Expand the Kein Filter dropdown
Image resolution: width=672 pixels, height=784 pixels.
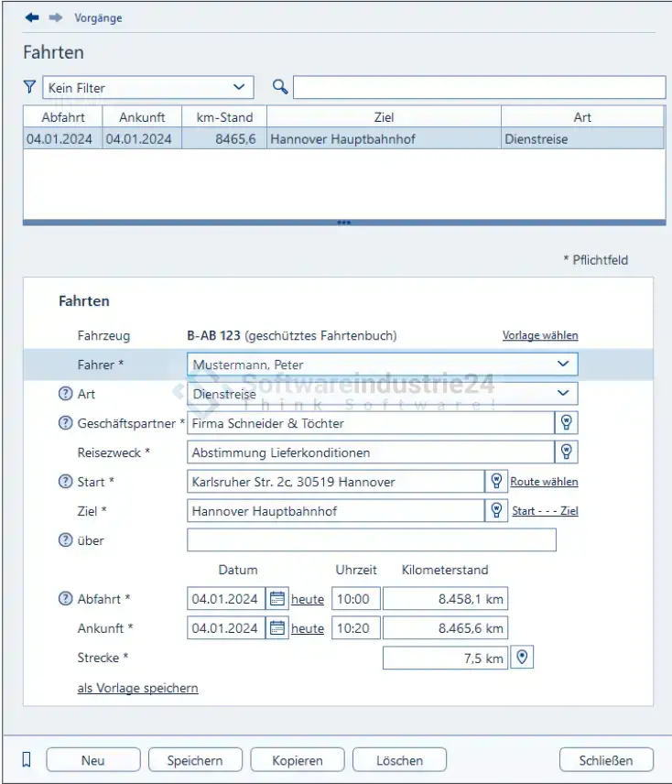coord(239,87)
